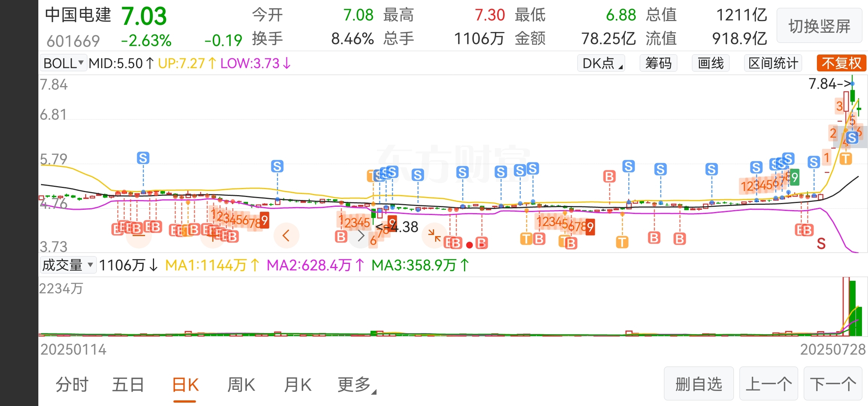Click the B marker above 1234 sequence
The height and width of the screenshot is (406, 868).
[609, 176]
